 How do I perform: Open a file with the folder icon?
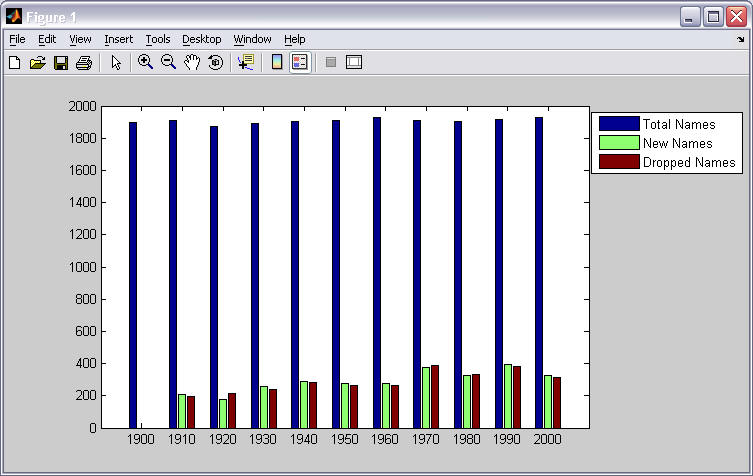[x=37, y=62]
